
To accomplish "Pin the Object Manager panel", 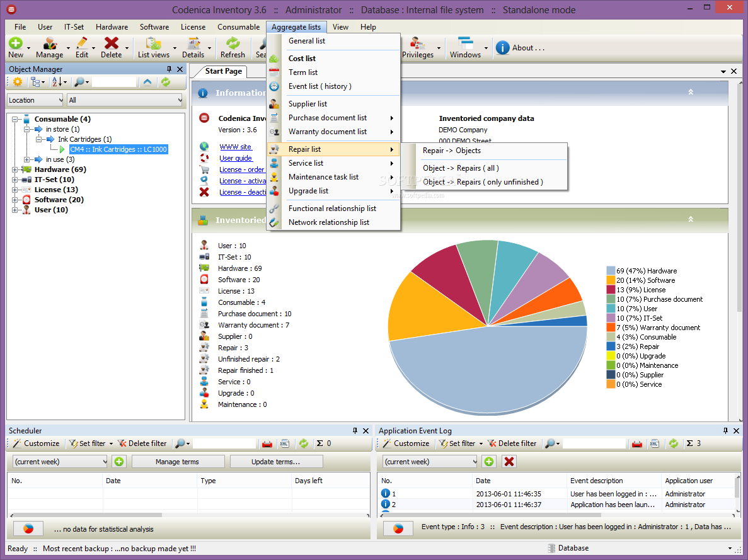I will click(169, 69).
